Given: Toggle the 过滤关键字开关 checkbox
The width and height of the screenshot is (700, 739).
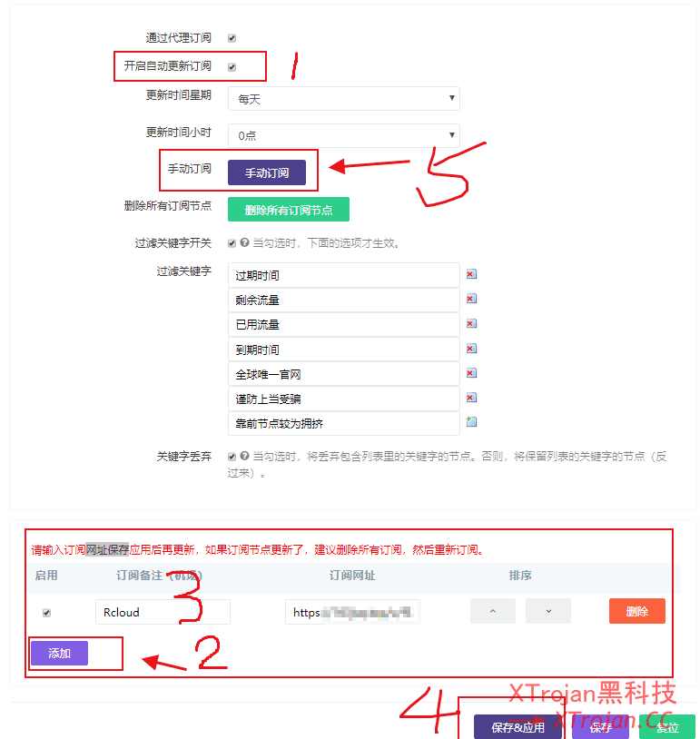Looking at the screenshot, I should 232,243.
